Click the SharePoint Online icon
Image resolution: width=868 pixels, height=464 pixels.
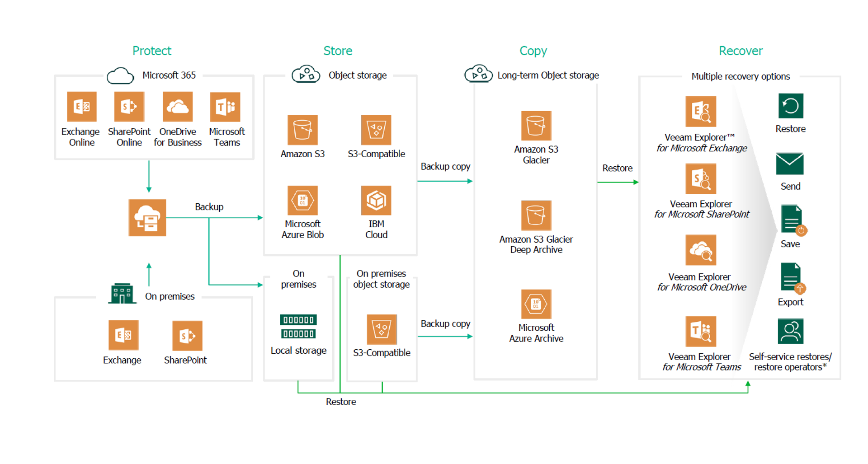coord(129,107)
